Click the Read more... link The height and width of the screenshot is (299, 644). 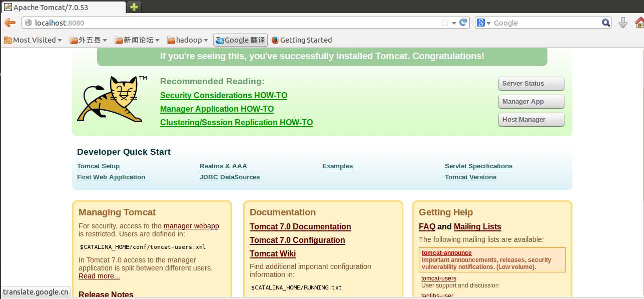point(99,276)
